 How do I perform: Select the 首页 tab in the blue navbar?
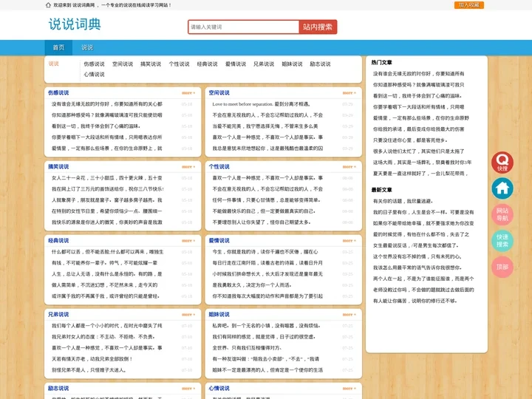pos(58,47)
